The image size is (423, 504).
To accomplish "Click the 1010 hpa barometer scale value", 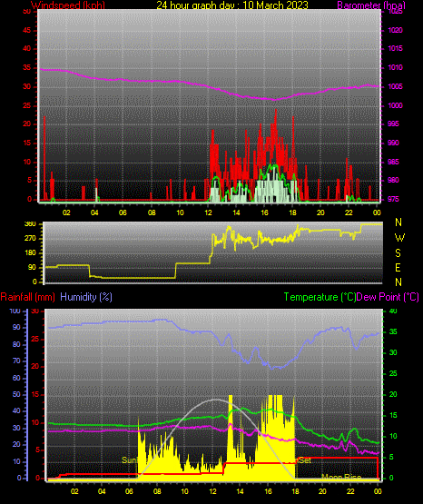I will [x=395, y=67].
